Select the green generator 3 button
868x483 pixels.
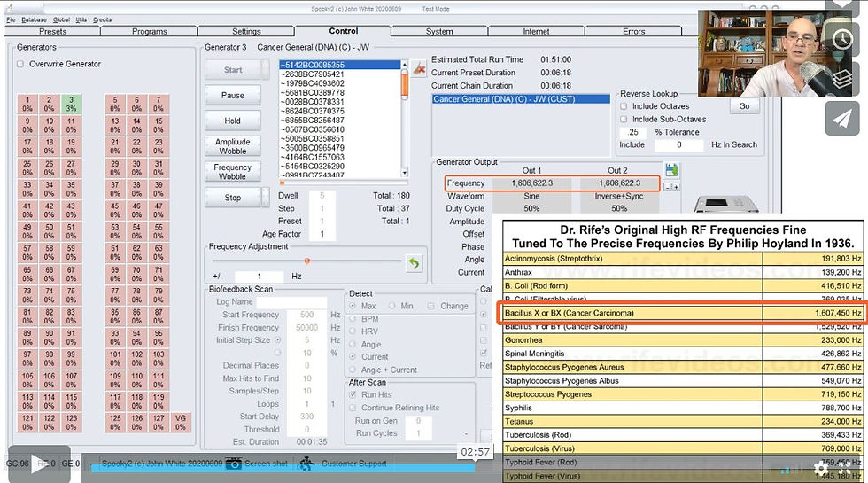71,105
